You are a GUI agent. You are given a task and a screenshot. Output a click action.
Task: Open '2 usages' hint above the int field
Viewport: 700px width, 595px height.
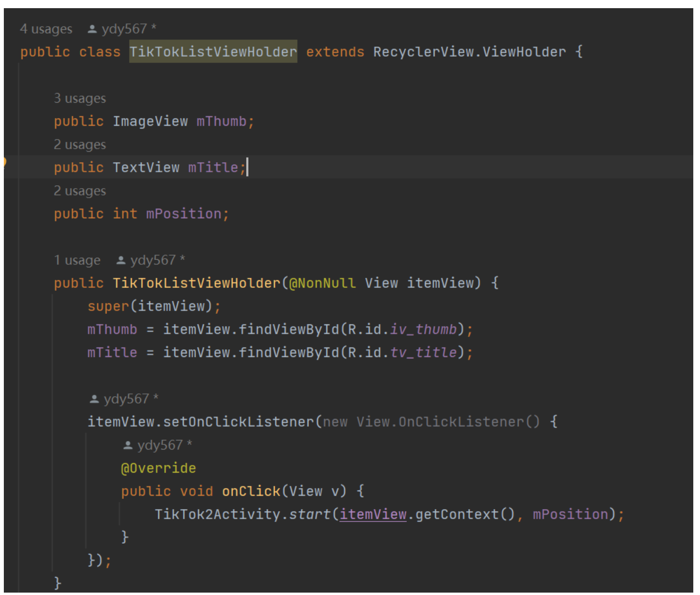pos(80,191)
